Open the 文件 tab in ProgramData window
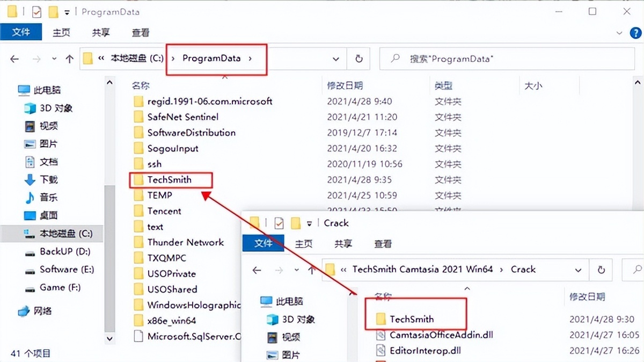Viewport: 644px width, 362px height. (x=21, y=32)
